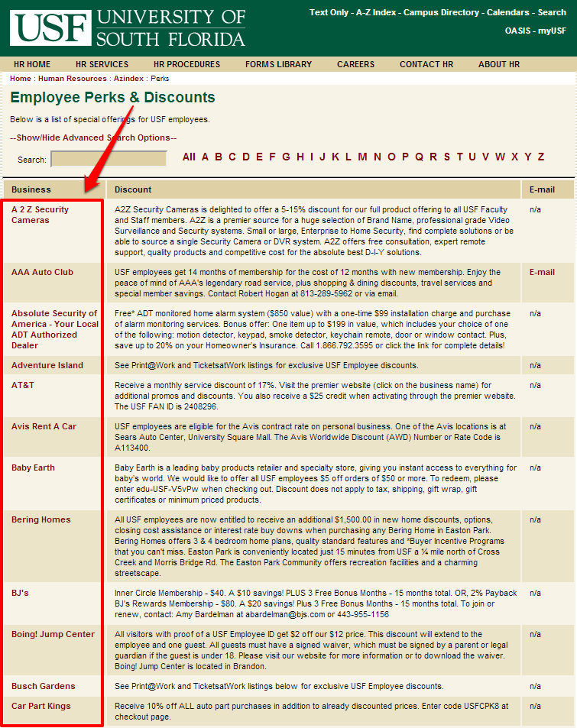Open the CAREERS menu
The image size is (577, 728).
point(356,64)
